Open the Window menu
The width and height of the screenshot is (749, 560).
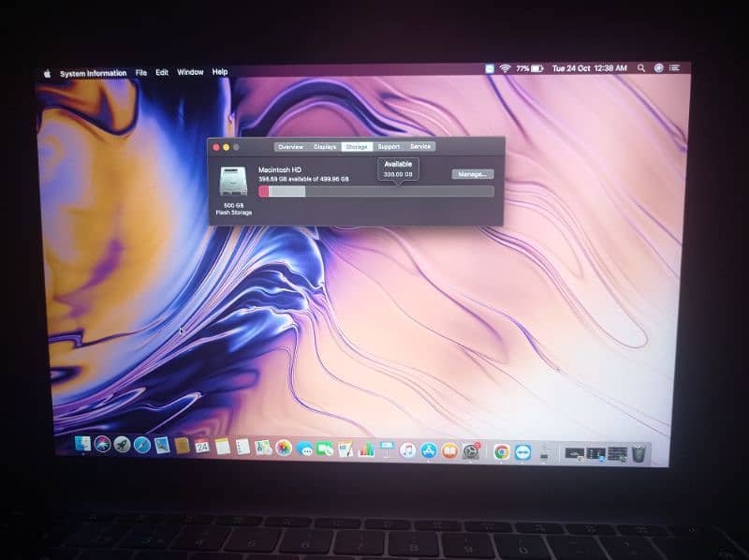190,72
